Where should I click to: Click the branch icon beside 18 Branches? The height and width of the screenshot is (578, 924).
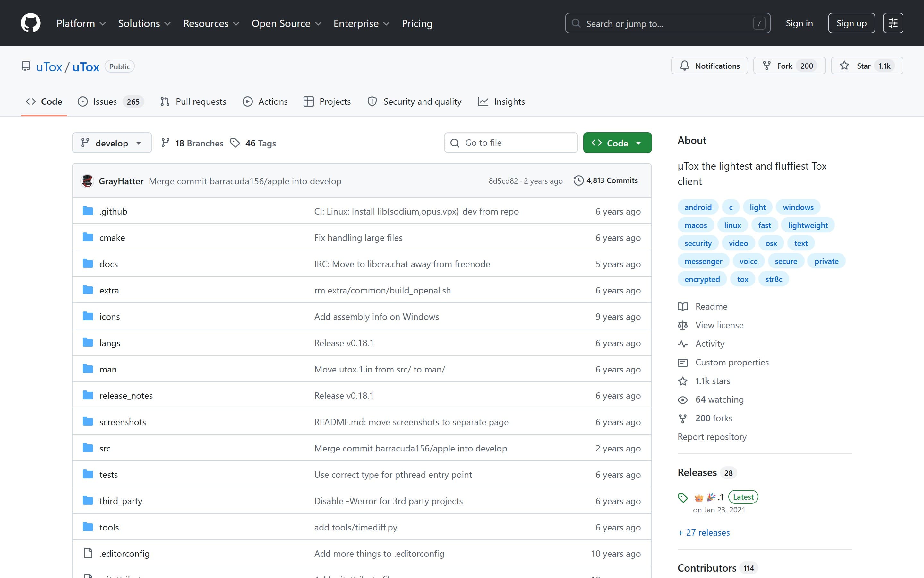click(x=165, y=143)
